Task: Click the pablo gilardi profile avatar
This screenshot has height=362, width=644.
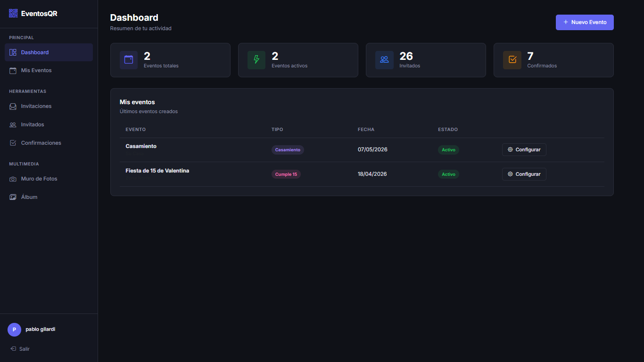Action: (14, 329)
